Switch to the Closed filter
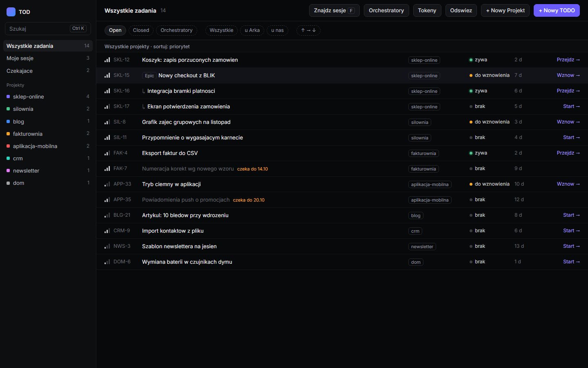 tap(141, 30)
